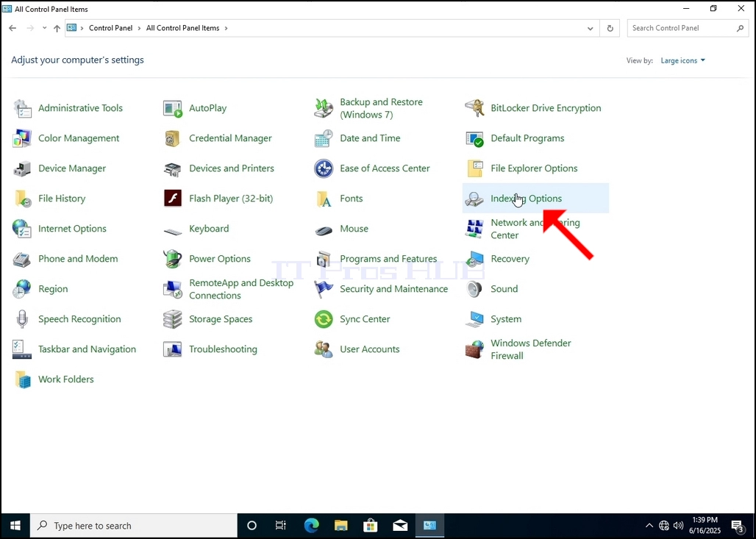Image resolution: width=756 pixels, height=539 pixels.
Task: Open File Explorer from the taskbar
Action: tap(341, 526)
